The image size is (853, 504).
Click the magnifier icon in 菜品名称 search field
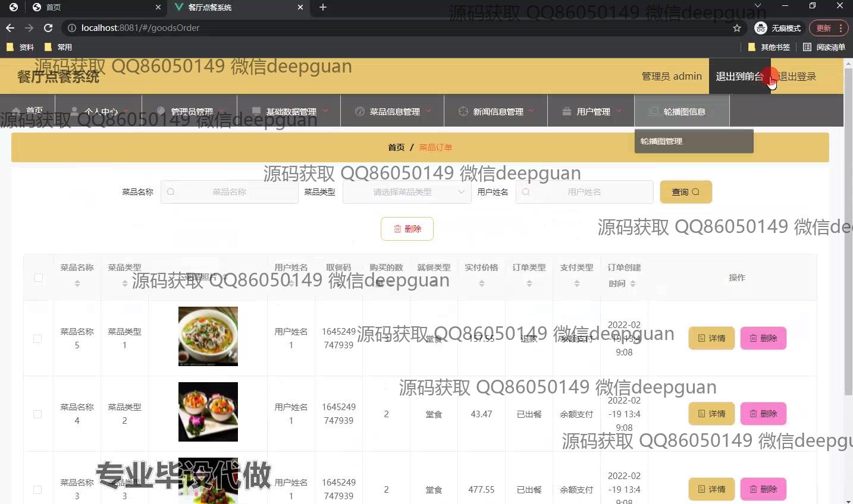[171, 192]
